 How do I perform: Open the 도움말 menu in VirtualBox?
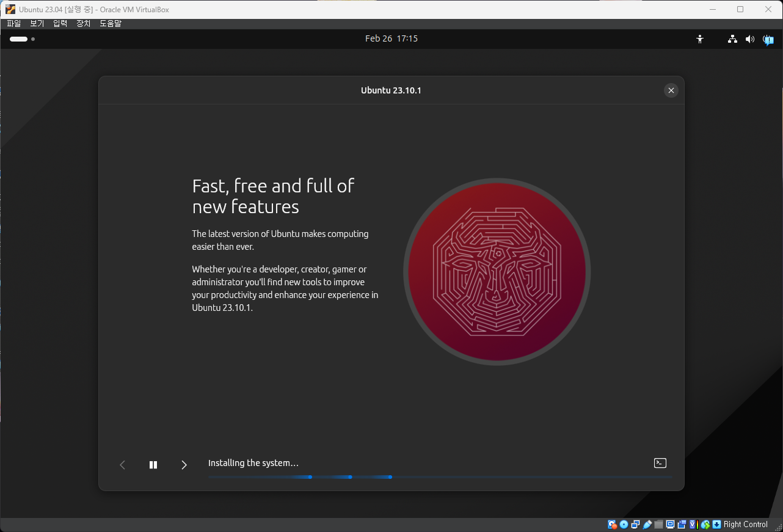click(111, 23)
